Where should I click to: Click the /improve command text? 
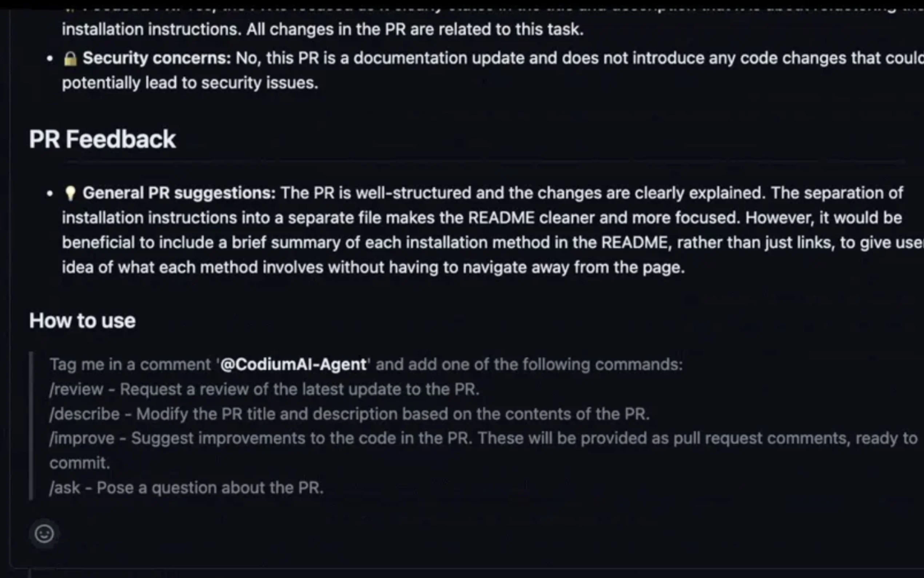pyautogui.click(x=82, y=438)
